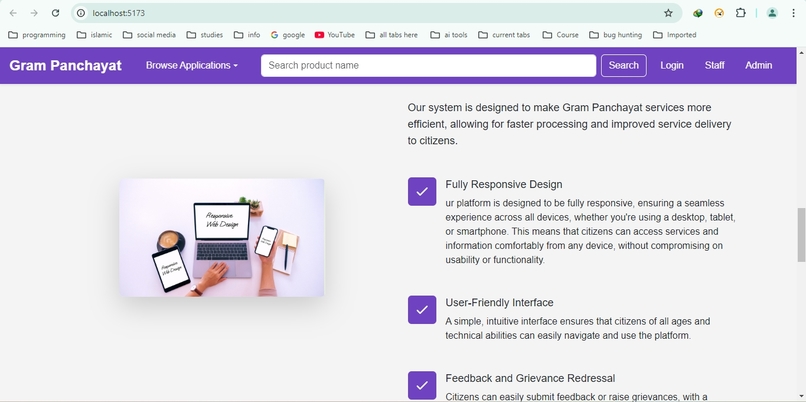Go back with the browser back arrow

(x=13, y=13)
